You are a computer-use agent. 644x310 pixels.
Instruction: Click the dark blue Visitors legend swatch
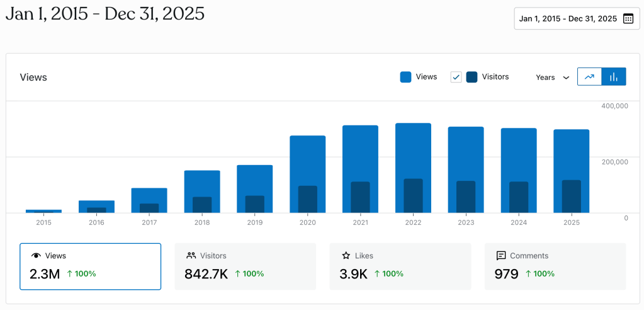[472, 77]
